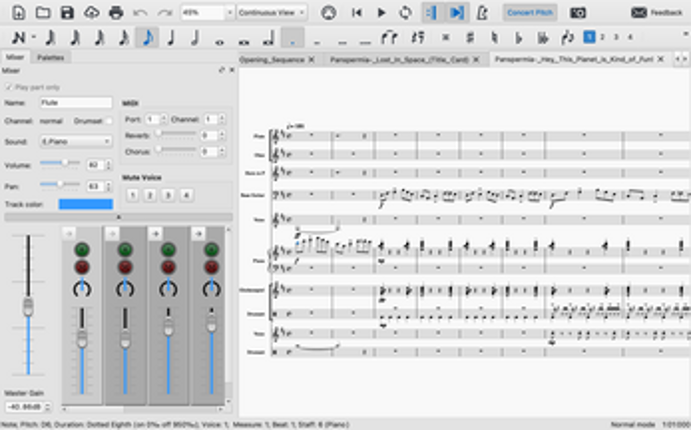
Task: Switch to the Mixer tab
Action: (x=15, y=57)
